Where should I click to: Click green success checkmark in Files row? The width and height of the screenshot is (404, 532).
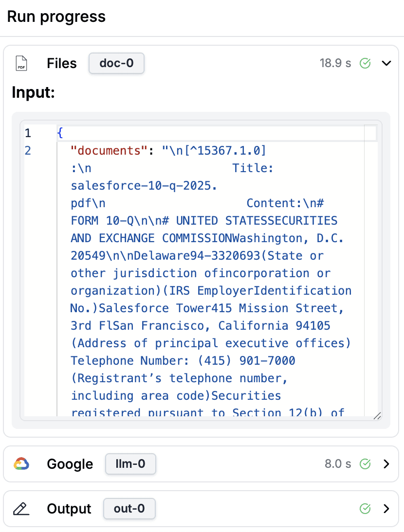365,63
